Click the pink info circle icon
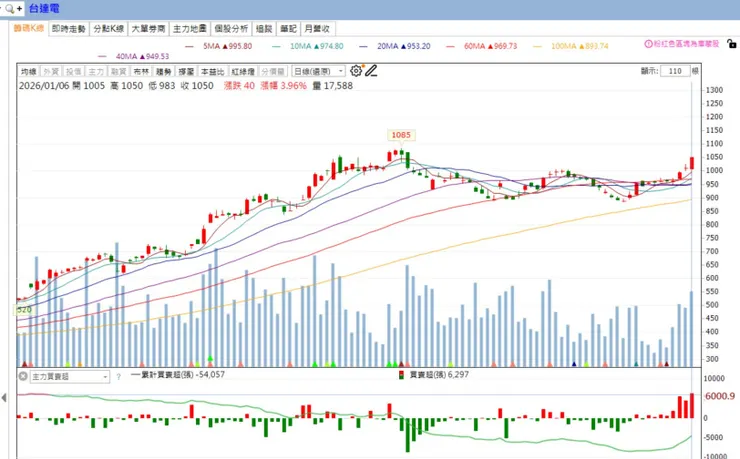This screenshot has height=459, width=740. pyautogui.click(x=648, y=44)
